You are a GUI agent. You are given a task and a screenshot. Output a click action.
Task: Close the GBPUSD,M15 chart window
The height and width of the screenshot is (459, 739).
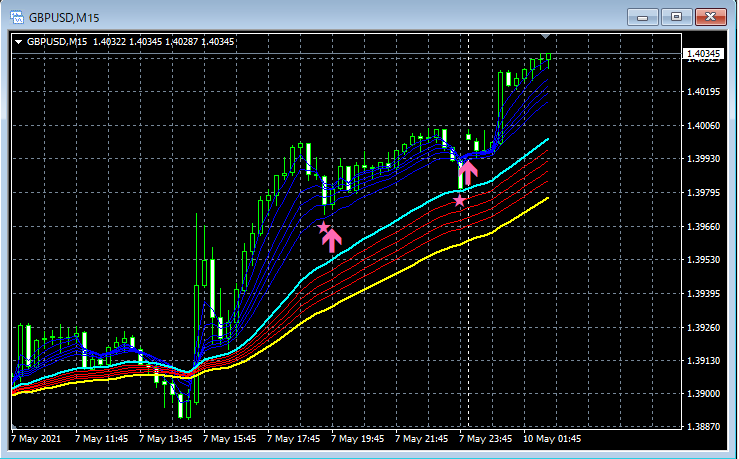[711, 17]
